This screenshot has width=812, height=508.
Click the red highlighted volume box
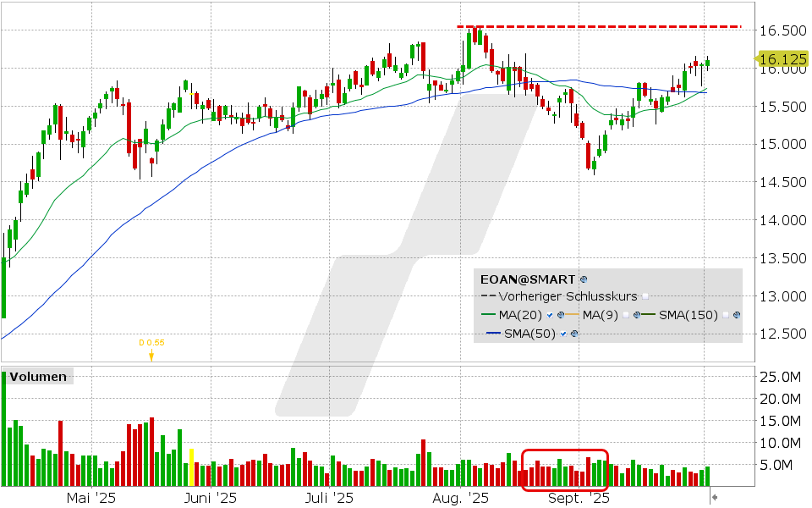(x=565, y=470)
